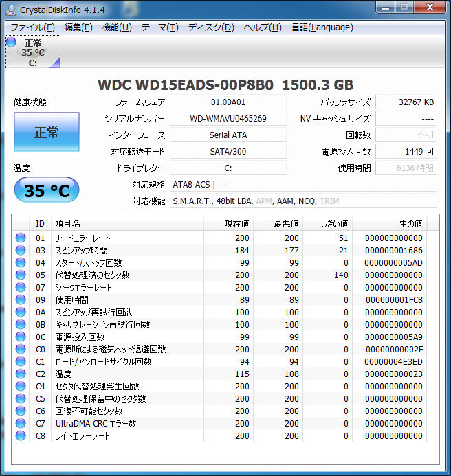Select the UltraDMA CRC エラー数 attribute name
The height and width of the screenshot is (476, 451).
pos(96,424)
